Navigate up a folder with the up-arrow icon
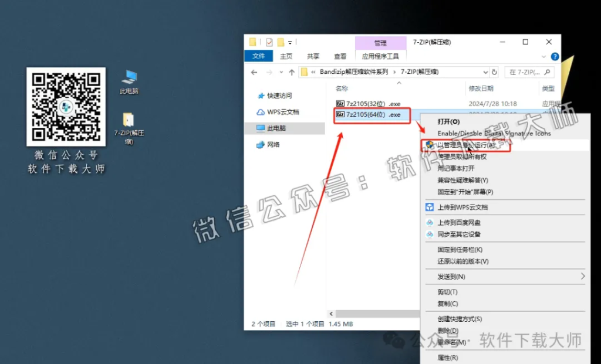 pyautogui.click(x=292, y=72)
